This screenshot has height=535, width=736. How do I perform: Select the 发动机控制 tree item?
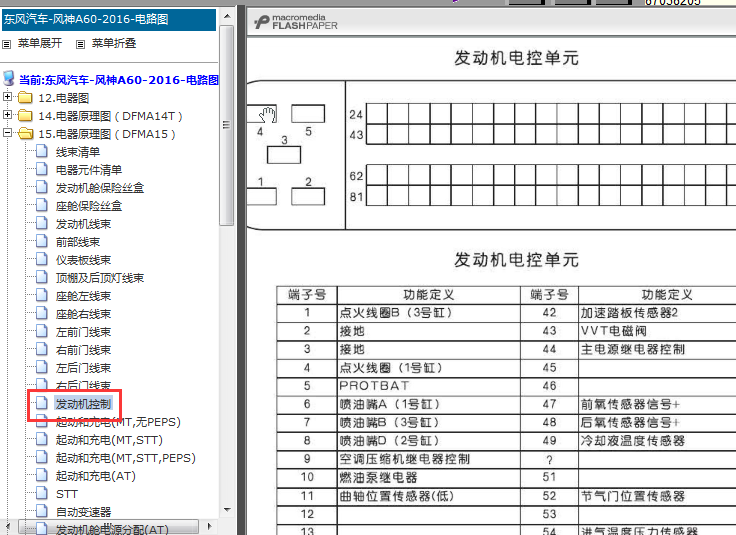coord(83,404)
